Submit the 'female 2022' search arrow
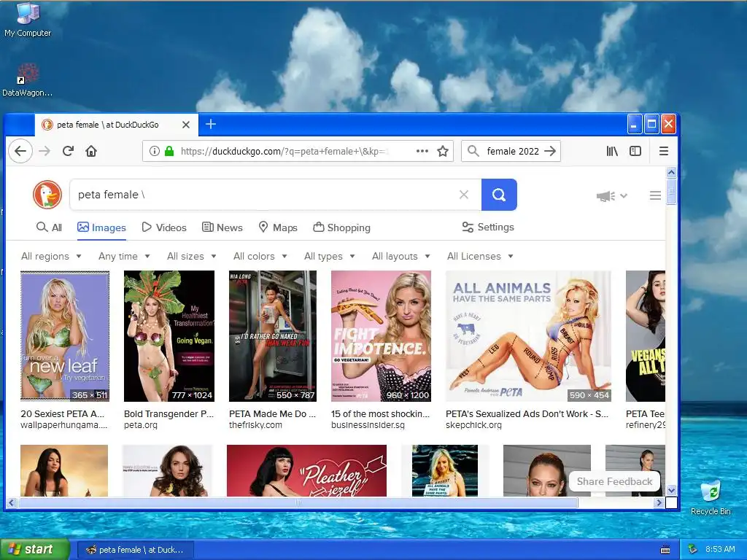The image size is (747, 560). [550, 152]
